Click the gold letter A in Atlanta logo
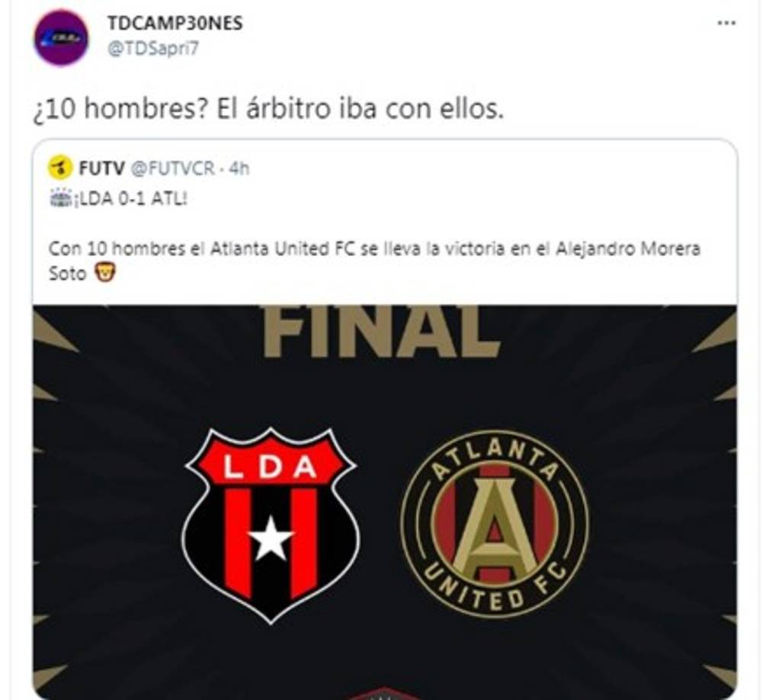 495,528
